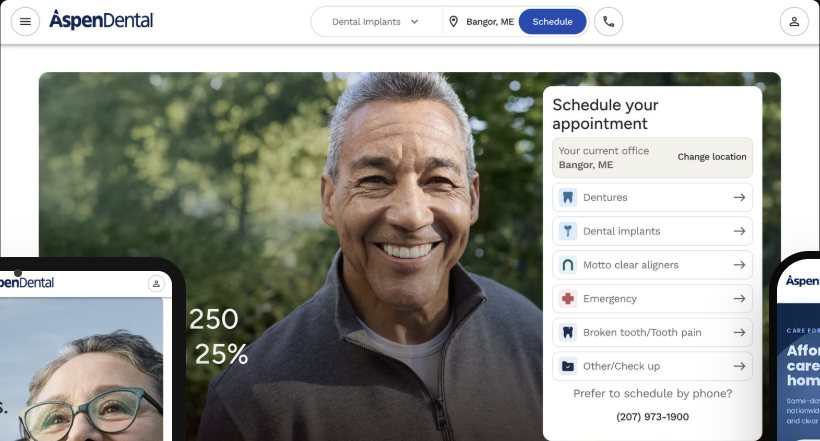Click Prefer to schedule by phone text
The image size is (820, 441).
coord(652,393)
